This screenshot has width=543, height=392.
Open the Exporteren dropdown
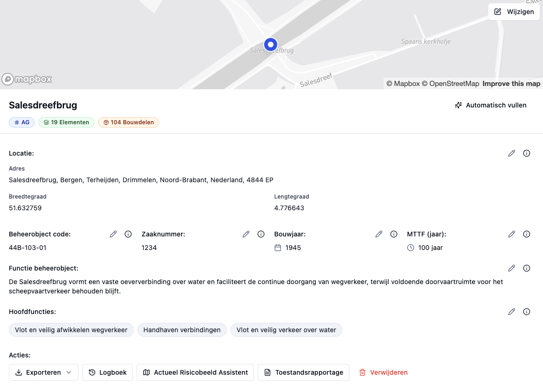tap(43, 372)
